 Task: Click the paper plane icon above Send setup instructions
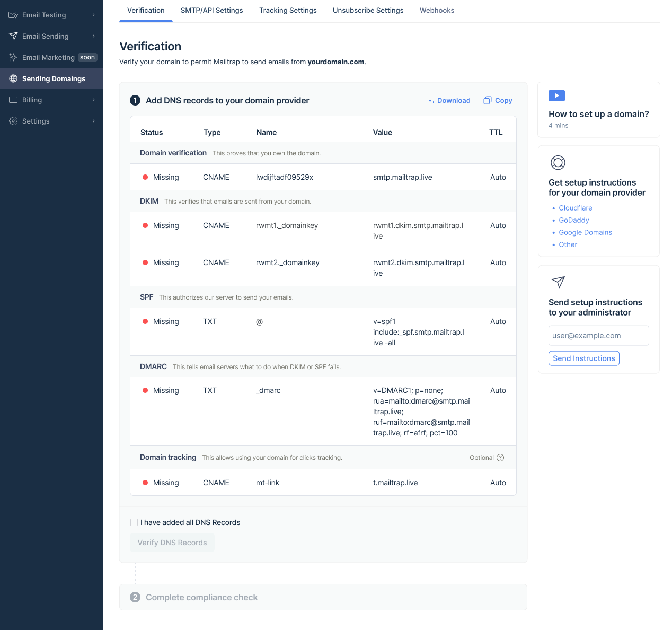(x=558, y=282)
